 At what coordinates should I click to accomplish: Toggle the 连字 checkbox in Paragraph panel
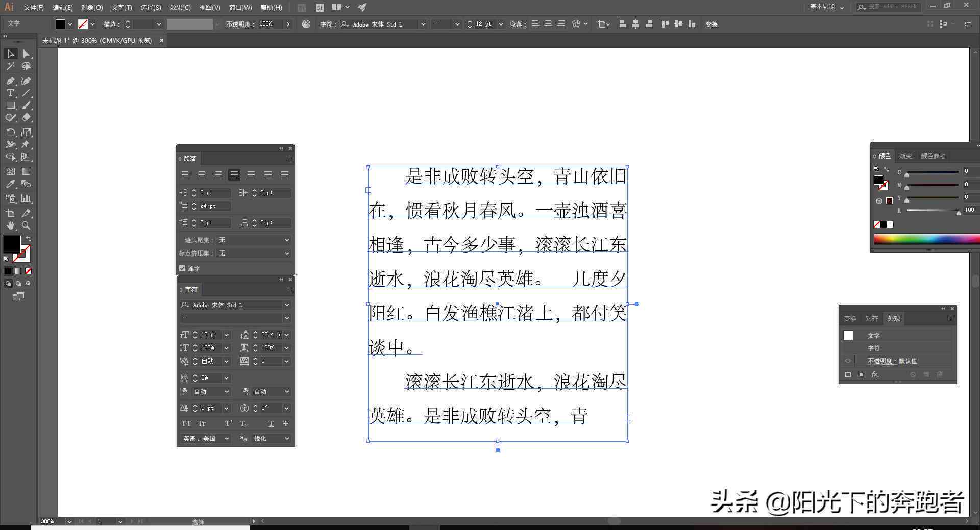coord(182,268)
